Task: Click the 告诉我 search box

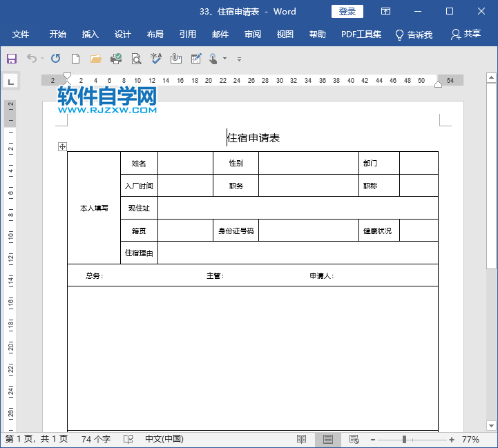Action: (414, 35)
